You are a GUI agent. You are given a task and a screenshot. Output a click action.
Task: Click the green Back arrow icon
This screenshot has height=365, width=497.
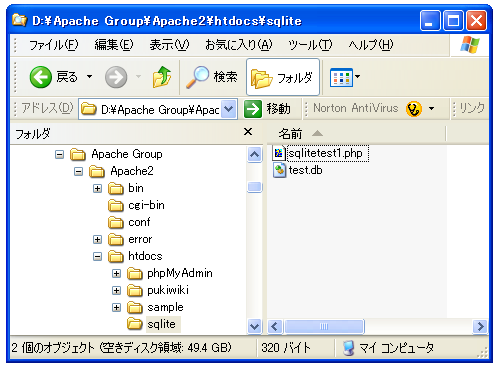(x=40, y=77)
